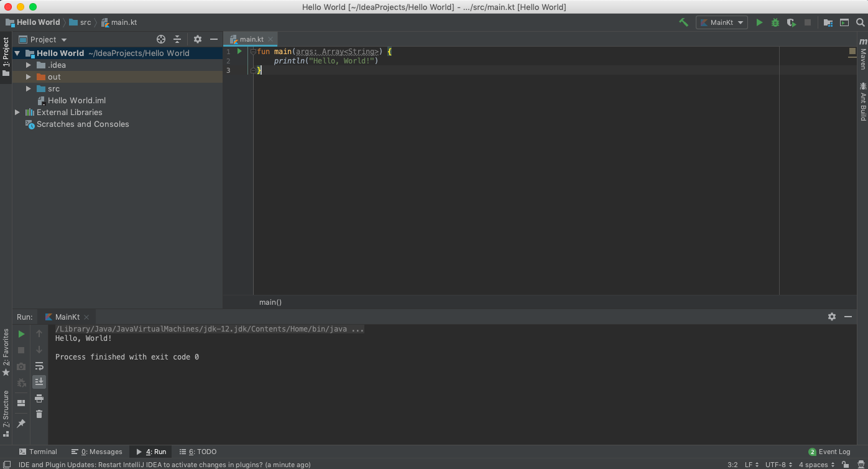The height and width of the screenshot is (469, 868).
Task: Click the Run Anything icon in toolbar
Action: [x=844, y=22]
